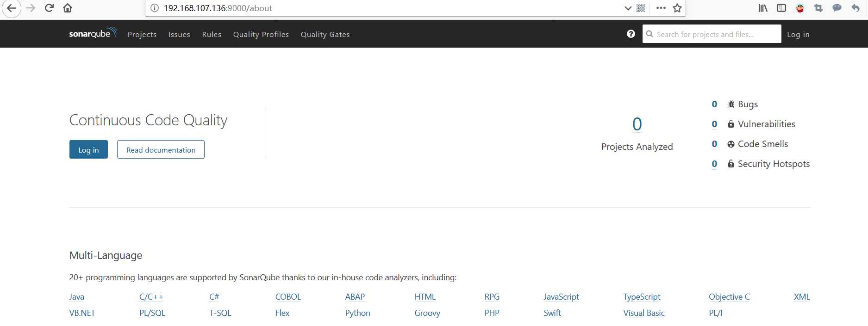Open the PL/SQL language link

click(x=152, y=313)
